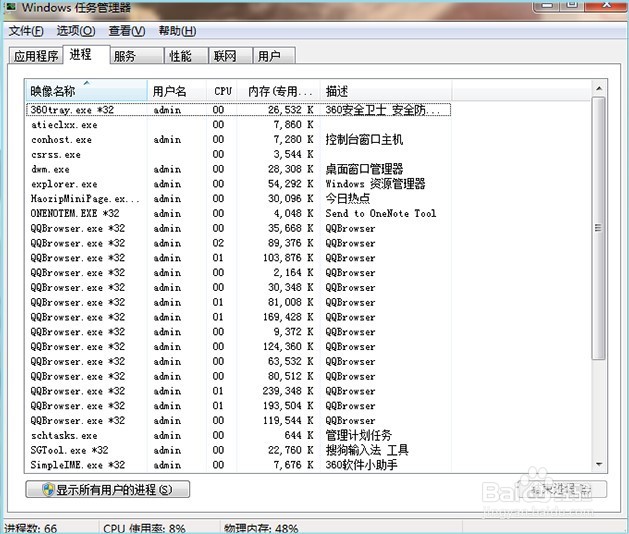Sort by 映像名称 column header
Viewport: 629px width, 534px height.
pyautogui.click(x=87, y=91)
